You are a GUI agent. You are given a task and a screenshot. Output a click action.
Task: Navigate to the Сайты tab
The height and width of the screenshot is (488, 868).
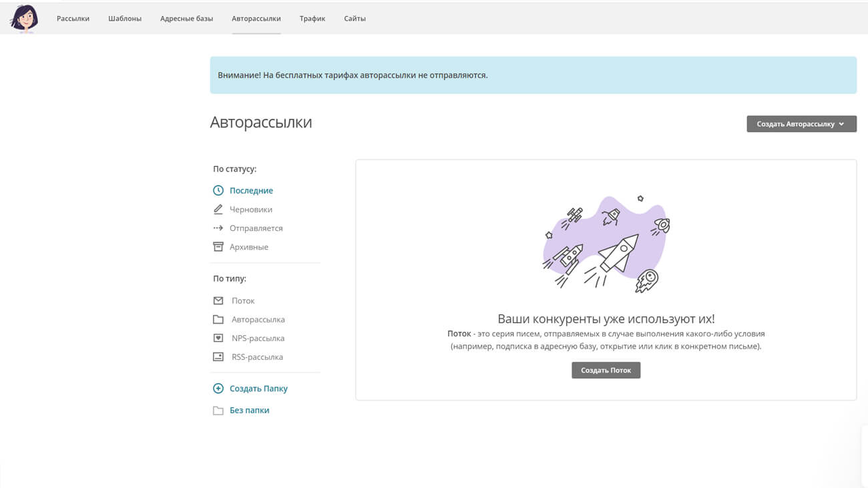tap(355, 19)
